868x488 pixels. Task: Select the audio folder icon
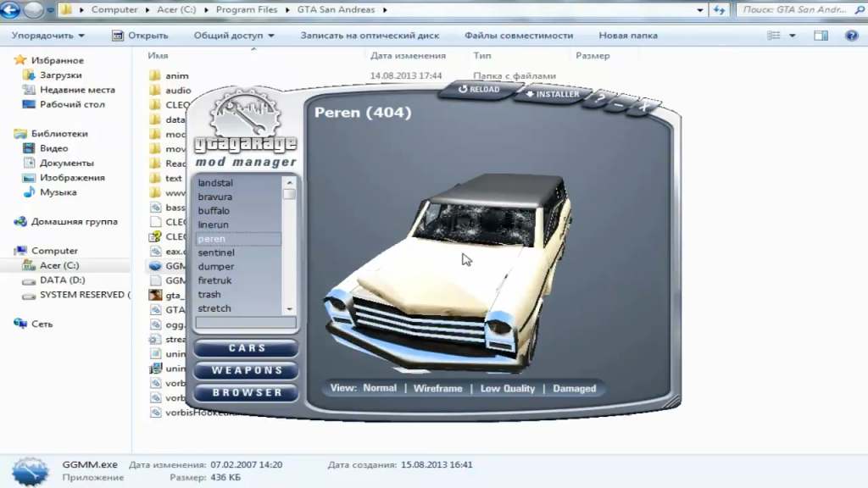click(155, 90)
